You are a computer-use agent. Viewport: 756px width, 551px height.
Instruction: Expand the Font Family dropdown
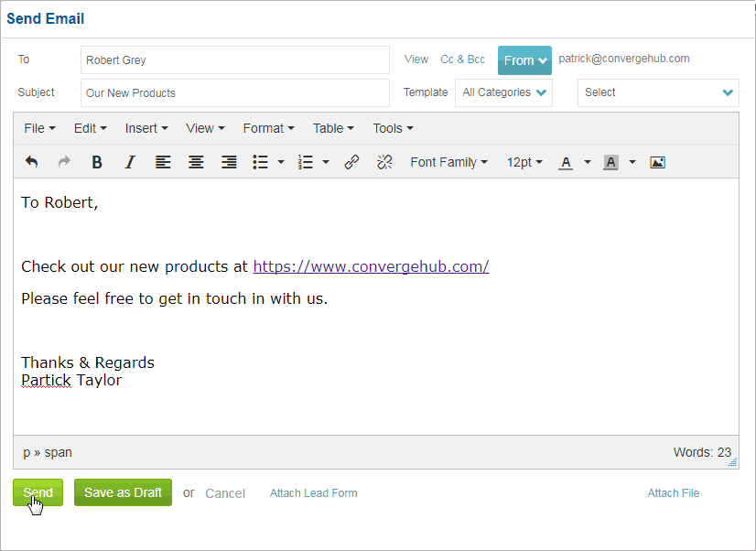[x=448, y=162]
